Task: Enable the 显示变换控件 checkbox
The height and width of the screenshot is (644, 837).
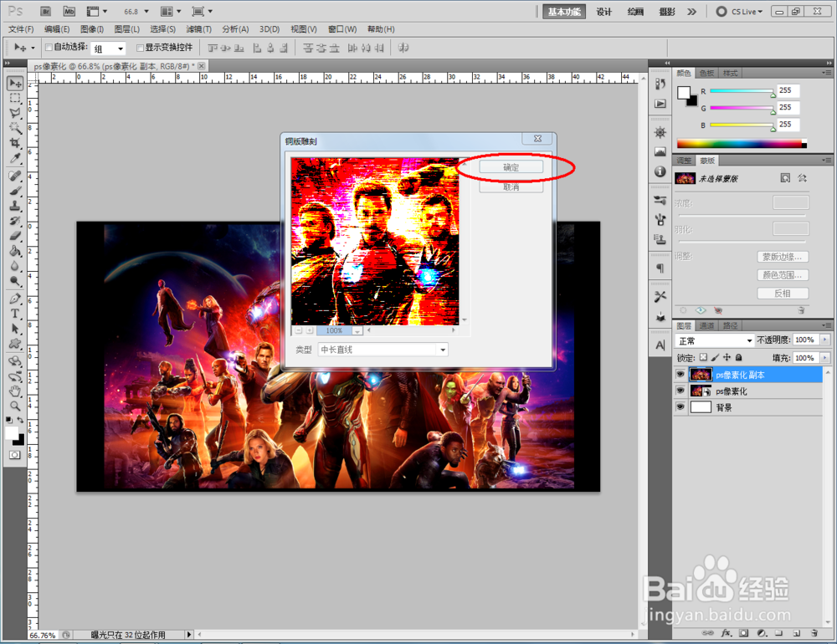Action: pyautogui.click(x=140, y=48)
